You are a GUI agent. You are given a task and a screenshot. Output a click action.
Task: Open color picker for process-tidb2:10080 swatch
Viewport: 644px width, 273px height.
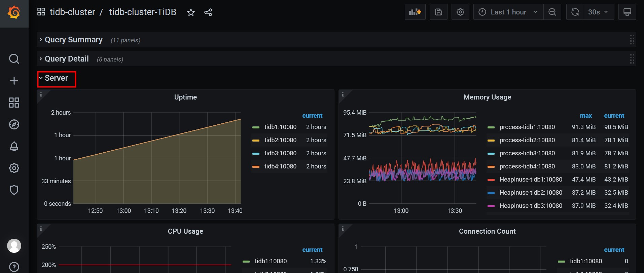coord(491,141)
